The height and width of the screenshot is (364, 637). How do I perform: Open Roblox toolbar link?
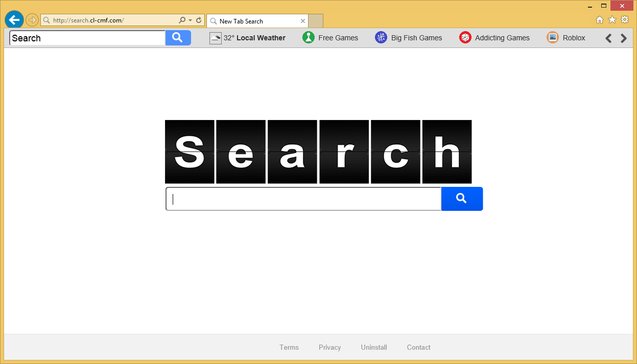coord(566,38)
